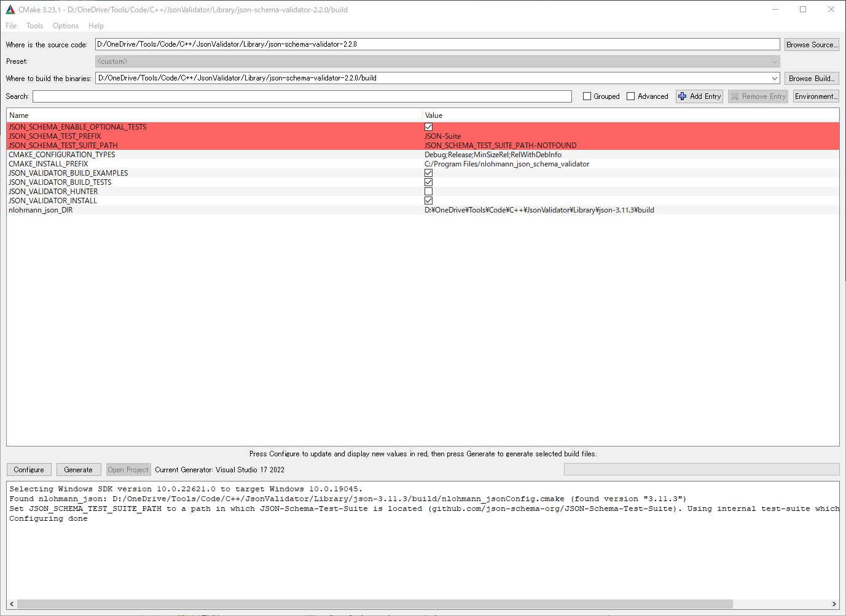Enable the Grouped view checkbox
The height and width of the screenshot is (616, 846).
tap(587, 96)
